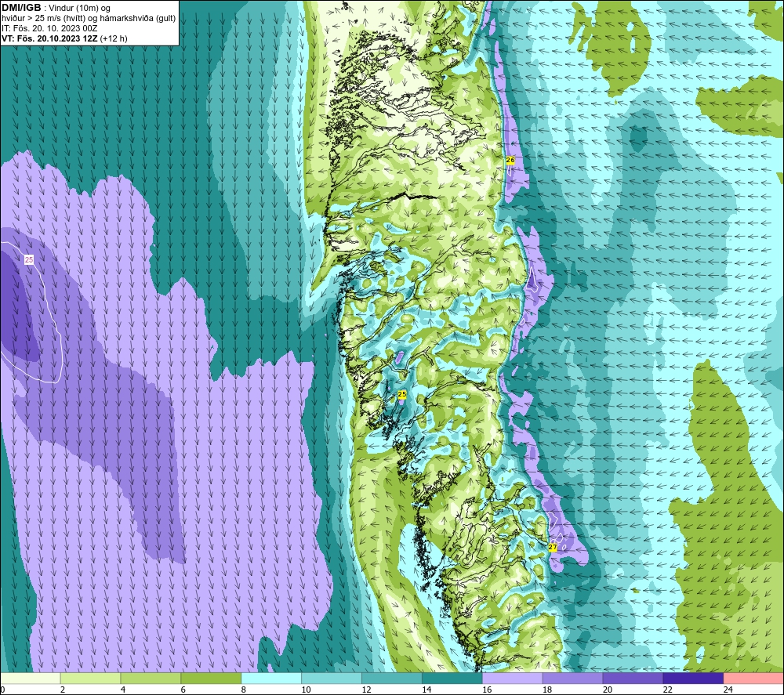Select the dark indigo 22–24 legend swatch
Screen dimensions: 784x695
[x=694, y=679]
